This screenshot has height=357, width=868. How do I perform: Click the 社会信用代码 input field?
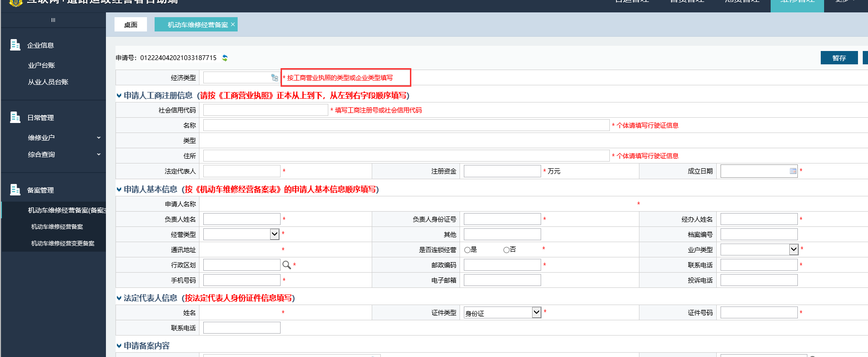click(x=265, y=110)
